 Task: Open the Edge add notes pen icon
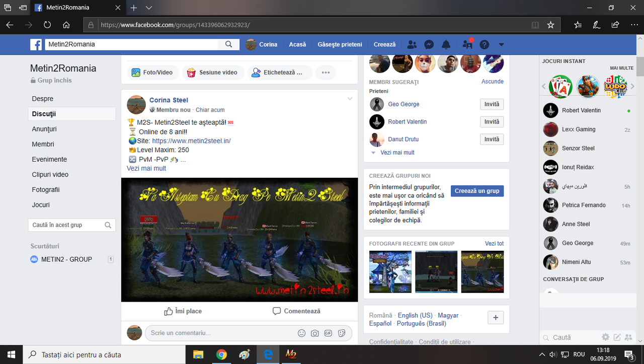click(x=597, y=25)
